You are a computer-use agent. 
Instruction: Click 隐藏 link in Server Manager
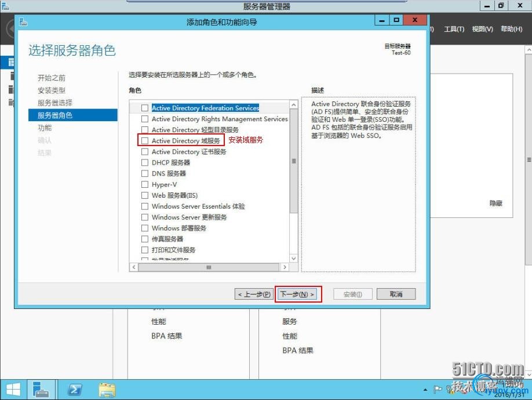coord(495,203)
